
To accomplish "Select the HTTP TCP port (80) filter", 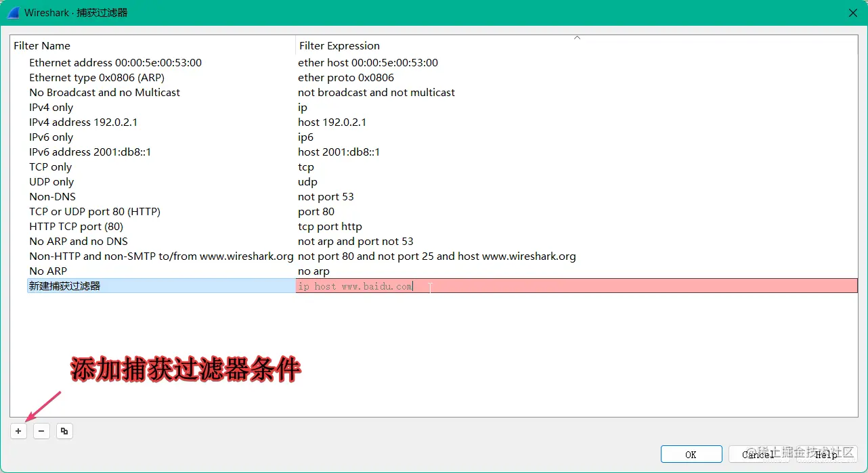I will [76, 227].
